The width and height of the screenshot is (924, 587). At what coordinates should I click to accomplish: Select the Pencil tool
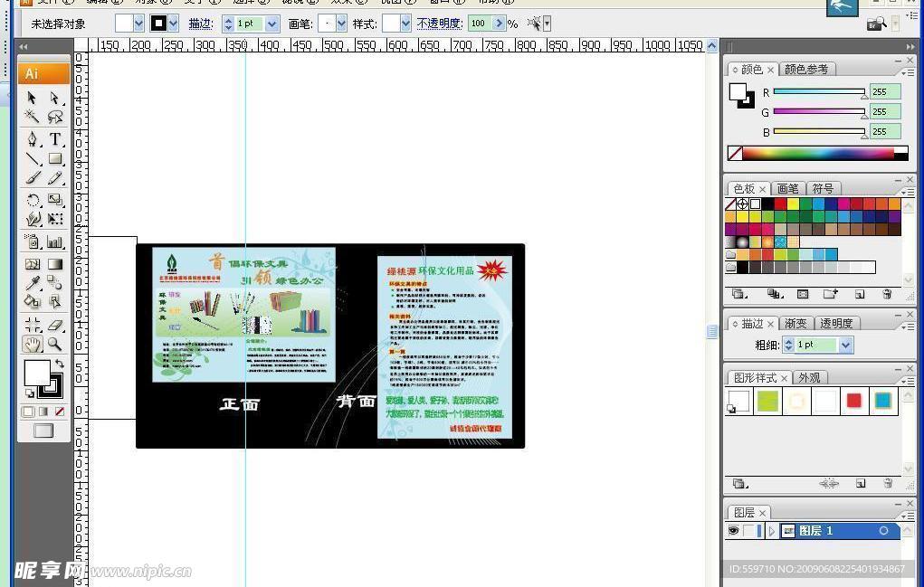pyautogui.click(x=55, y=178)
